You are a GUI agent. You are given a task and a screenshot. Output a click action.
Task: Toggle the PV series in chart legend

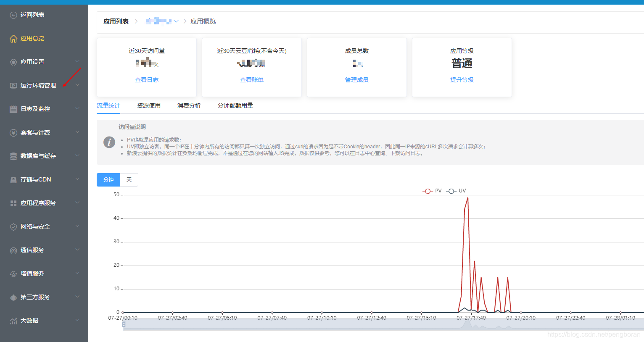[432, 191]
